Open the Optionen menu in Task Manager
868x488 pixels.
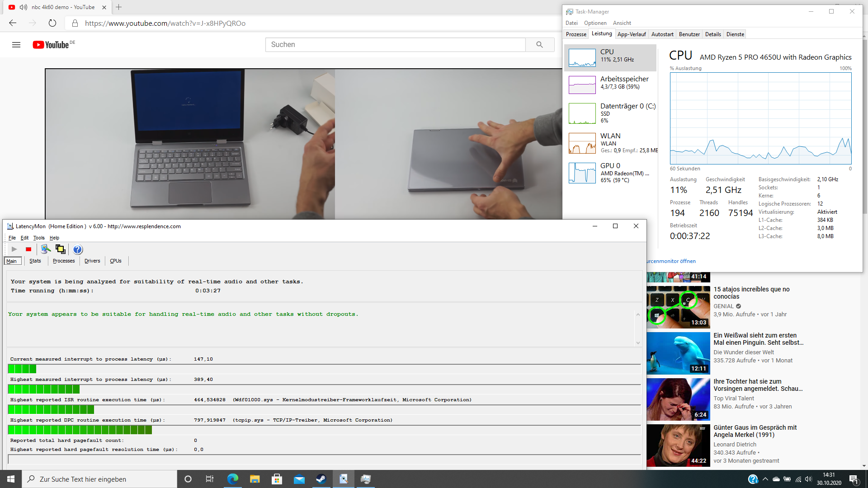click(595, 23)
